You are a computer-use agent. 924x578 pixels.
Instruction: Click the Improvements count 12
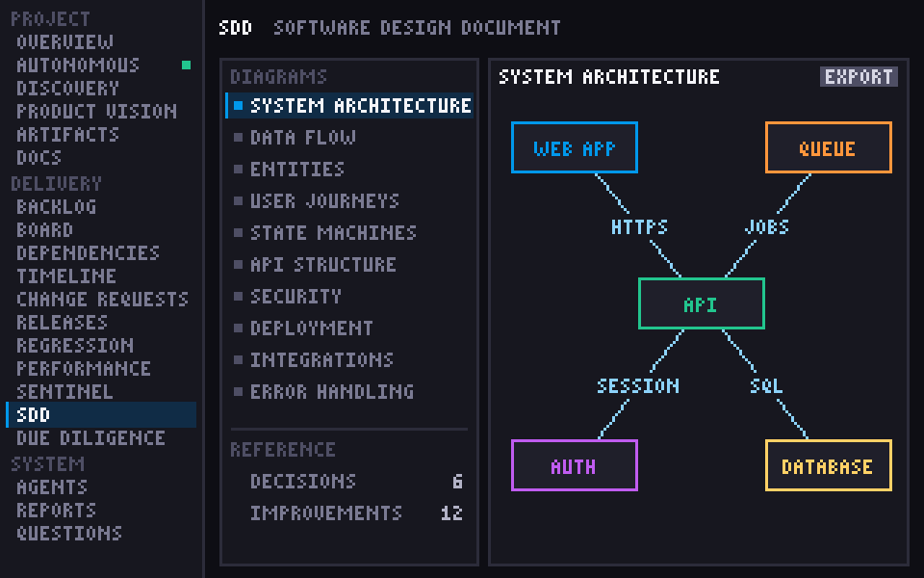coord(451,513)
